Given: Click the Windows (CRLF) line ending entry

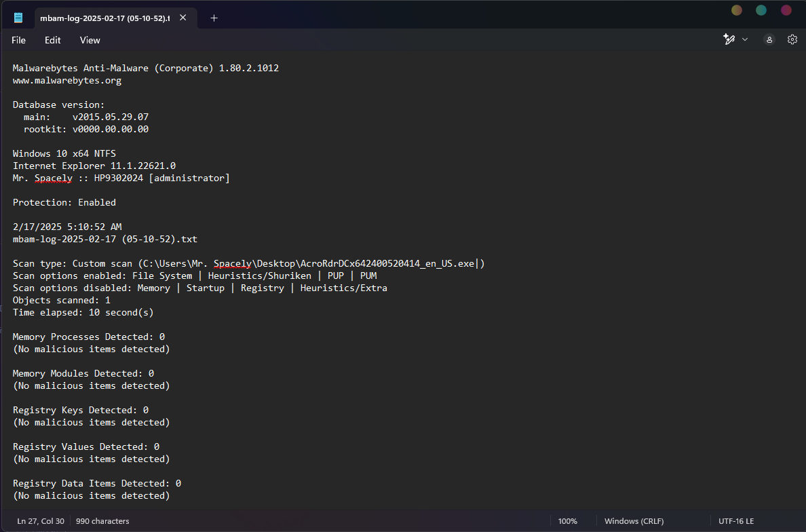Looking at the screenshot, I should point(634,520).
